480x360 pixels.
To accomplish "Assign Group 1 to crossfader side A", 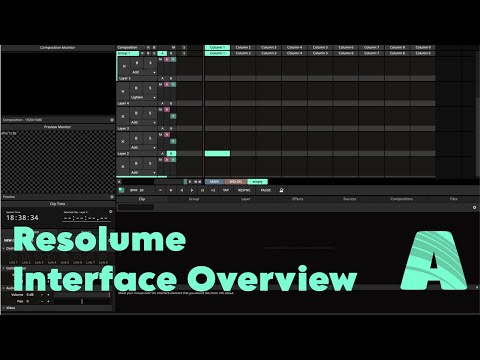I will [162, 53].
